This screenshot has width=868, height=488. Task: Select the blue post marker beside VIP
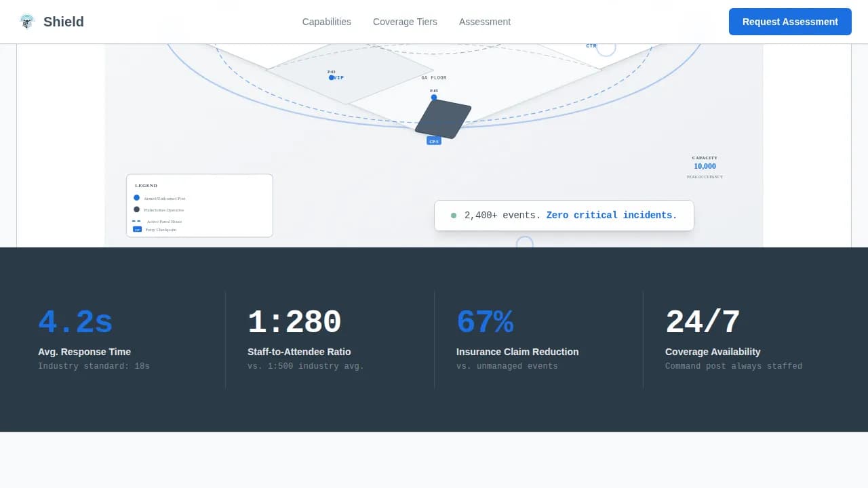pyautogui.click(x=332, y=78)
